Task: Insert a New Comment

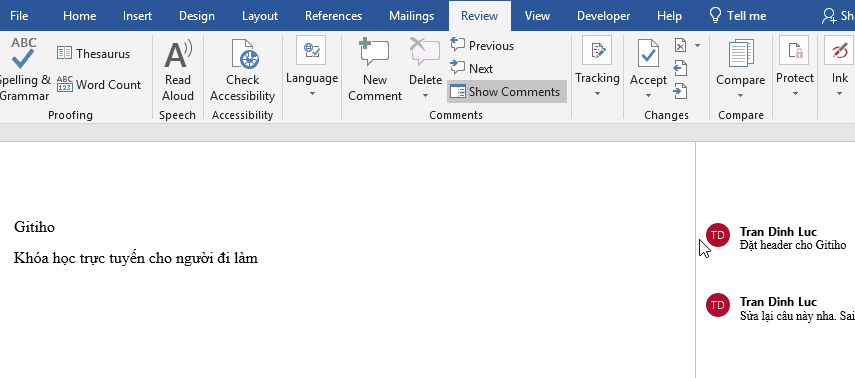Action: click(375, 69)
